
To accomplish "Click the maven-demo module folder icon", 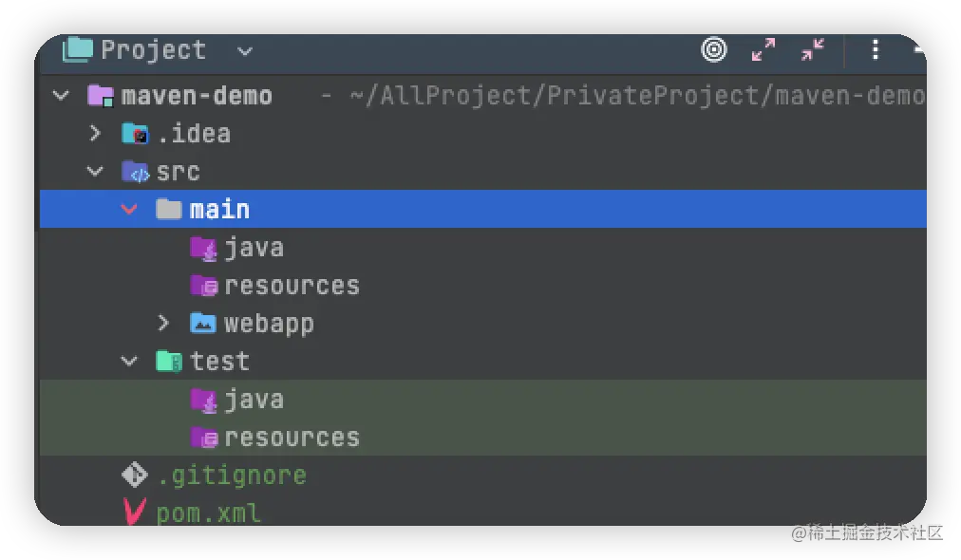I will tap(101, 96).
